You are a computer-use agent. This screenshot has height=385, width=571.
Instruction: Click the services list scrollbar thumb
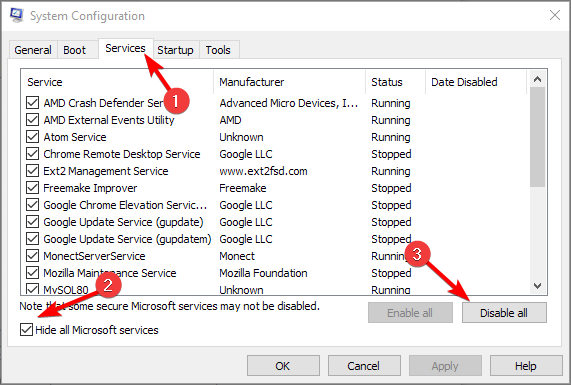tap(537, 137)
